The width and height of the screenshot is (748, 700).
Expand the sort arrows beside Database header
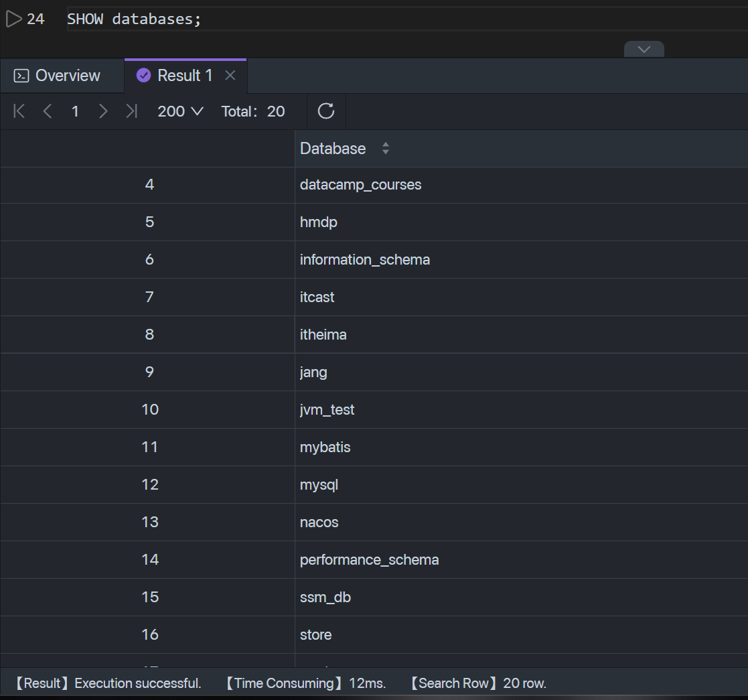pos(386,149)
